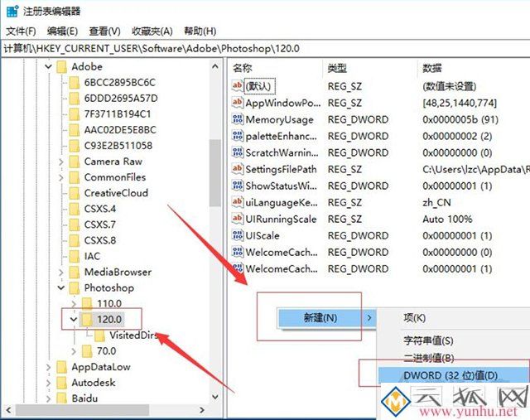Click the CommonFiles folder icon
The width and height of the screenshot is (530, 420).
[75, 177]
